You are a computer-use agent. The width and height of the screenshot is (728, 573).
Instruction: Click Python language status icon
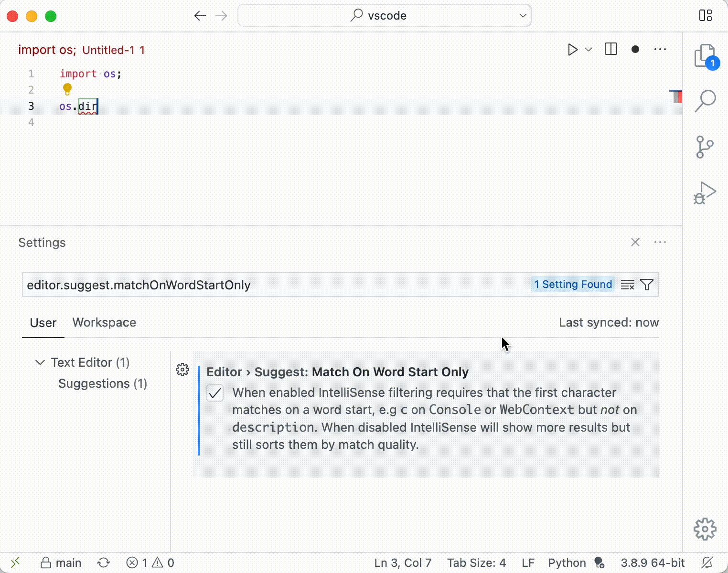[x=600, y=563]
